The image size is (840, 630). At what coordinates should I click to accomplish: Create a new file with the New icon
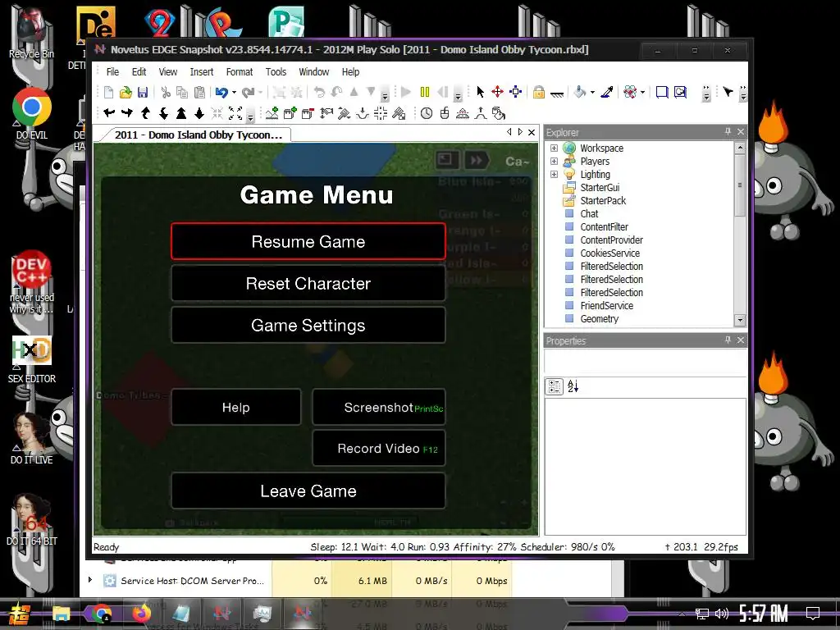pyautogui.click(x=109, y=92)
